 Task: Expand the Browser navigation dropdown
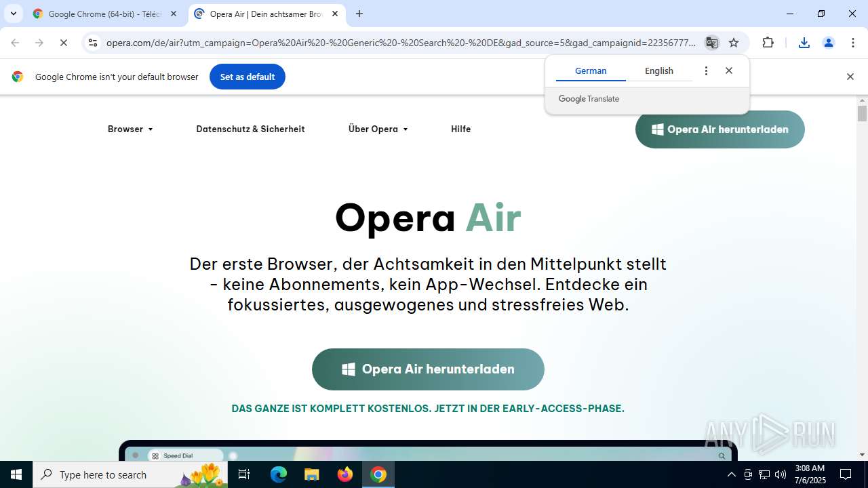tap(130, 129)
